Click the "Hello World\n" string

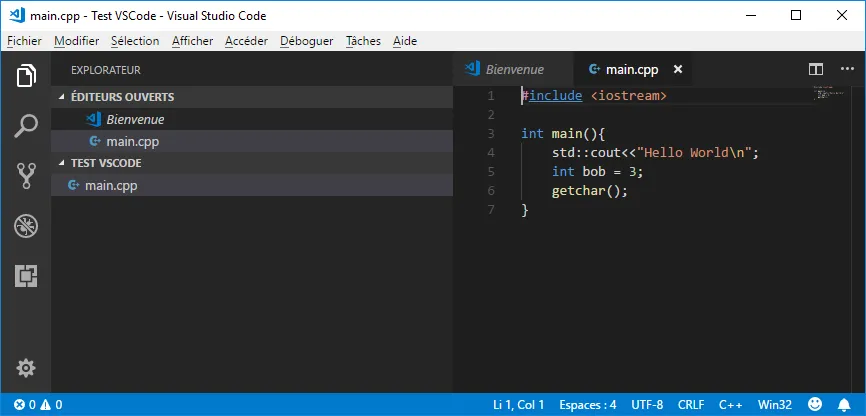pos(694,152)
